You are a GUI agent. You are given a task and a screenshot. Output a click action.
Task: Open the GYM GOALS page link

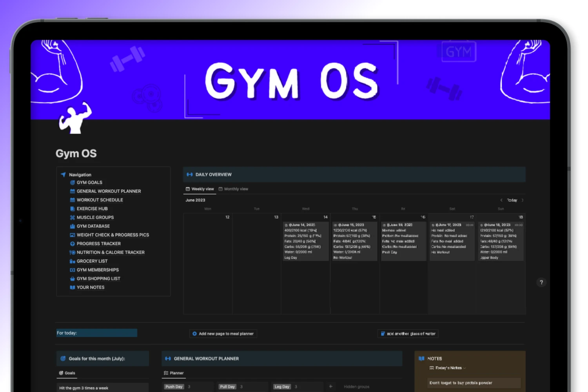pyautogui.click(x=89, y=183)
